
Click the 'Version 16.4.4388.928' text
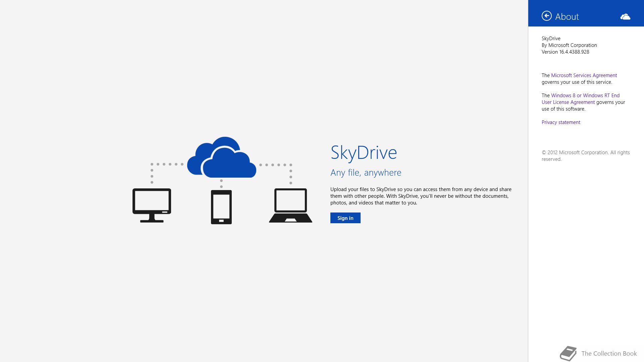coord(565,52)
